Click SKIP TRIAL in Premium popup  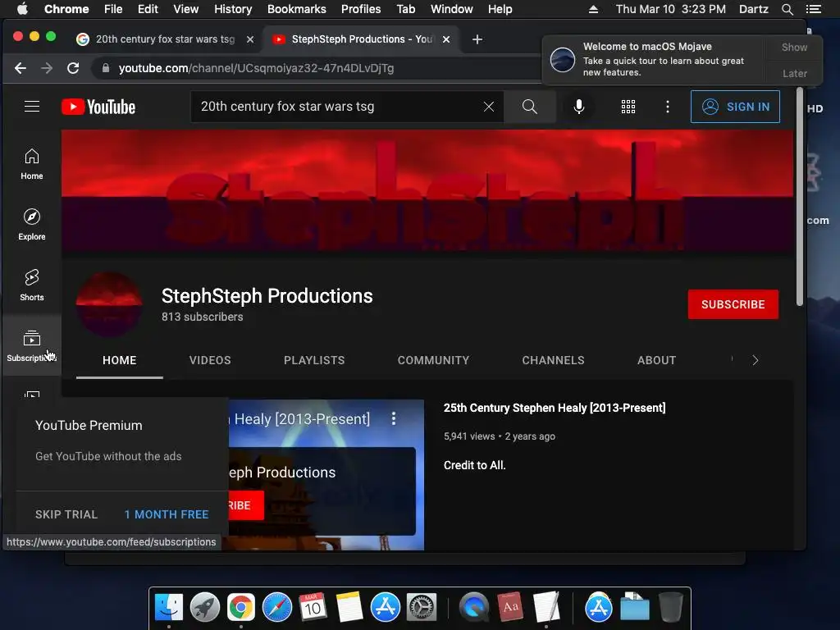(66, 514)
